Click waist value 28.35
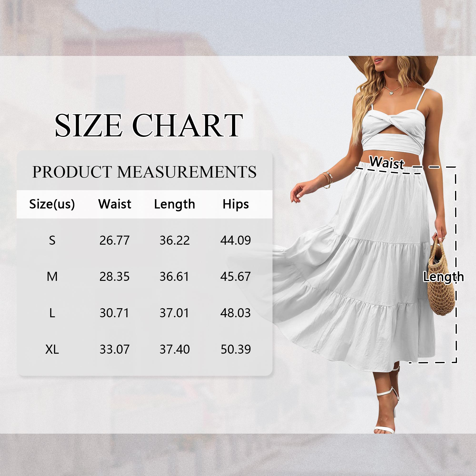The image size is (476, 476). point(114,276)
